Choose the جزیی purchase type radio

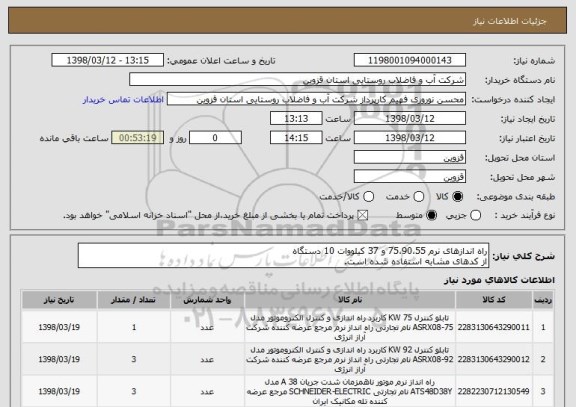coord(475,215)
